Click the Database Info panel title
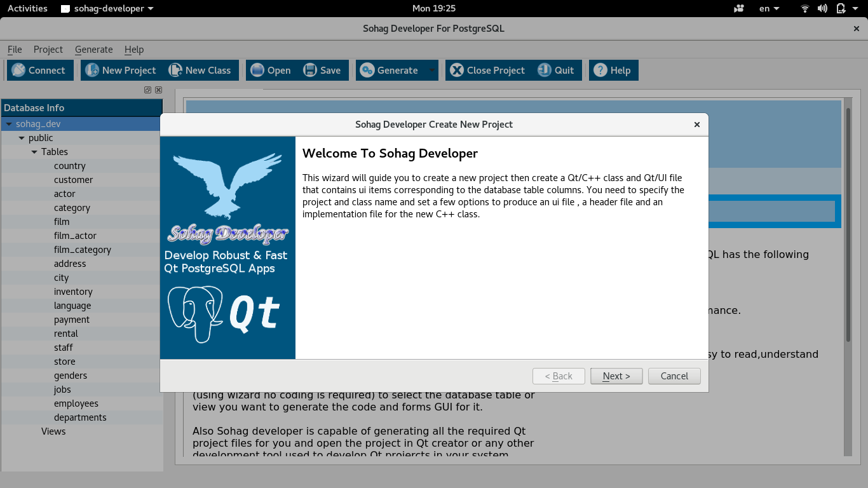 pyautogui.click(x=34, y=108)
